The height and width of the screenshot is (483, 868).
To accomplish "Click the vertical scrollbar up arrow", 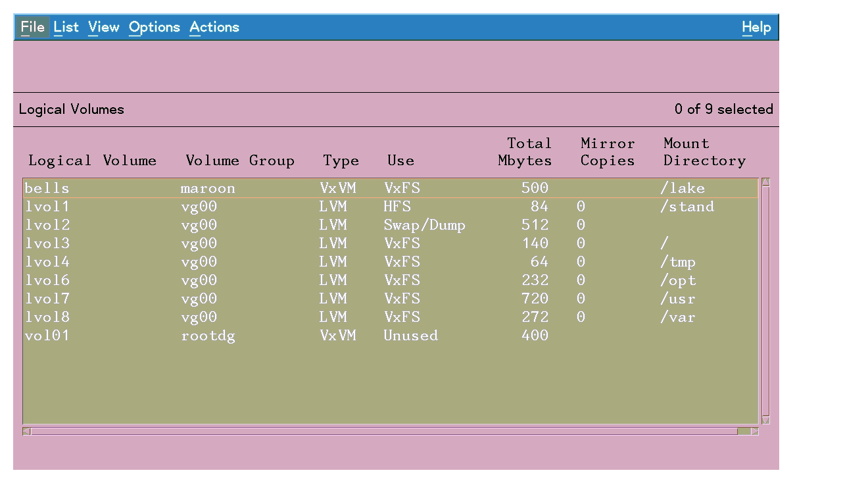I will tap(765, 182).
